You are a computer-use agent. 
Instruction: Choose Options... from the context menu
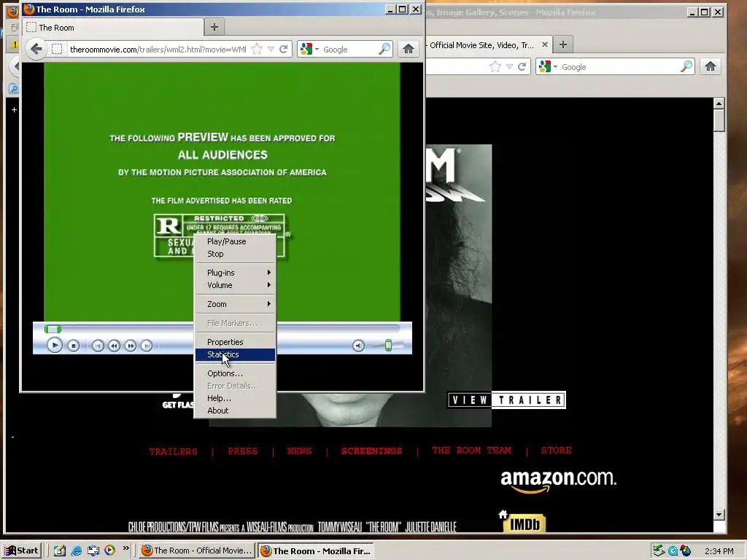point(236,373)
